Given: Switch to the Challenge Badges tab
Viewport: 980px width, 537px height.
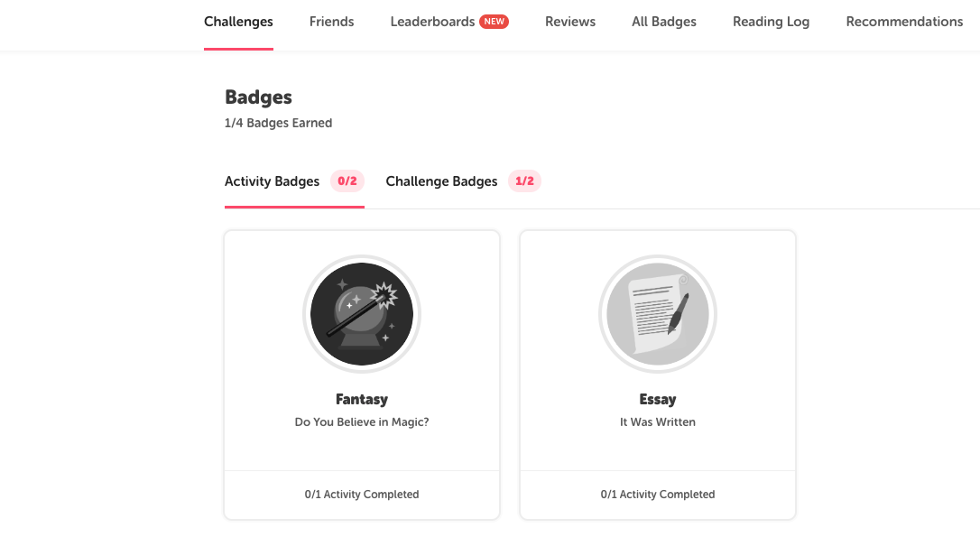Looking at the screenshot, I should click(441, 181).
